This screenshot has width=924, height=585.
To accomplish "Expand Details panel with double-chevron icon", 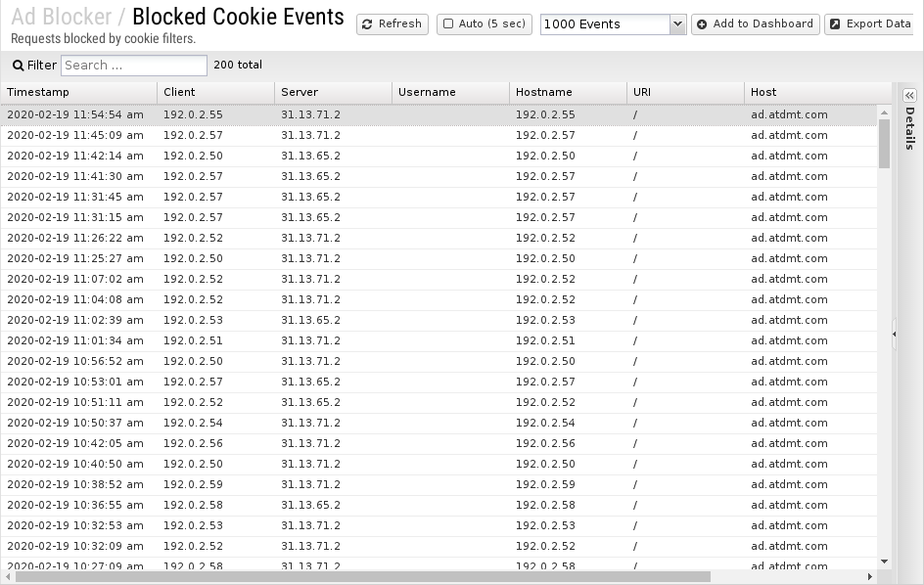I will [909, 95].
